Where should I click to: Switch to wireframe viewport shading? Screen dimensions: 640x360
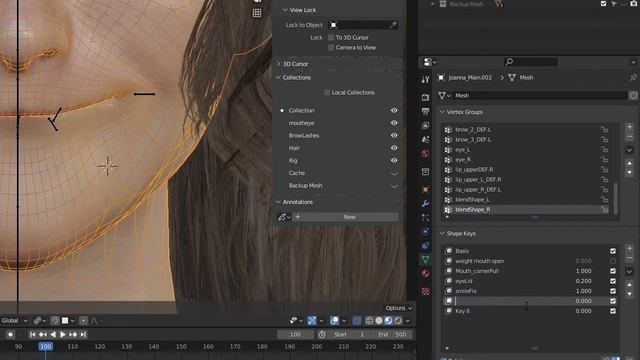(x=369, y=321)
